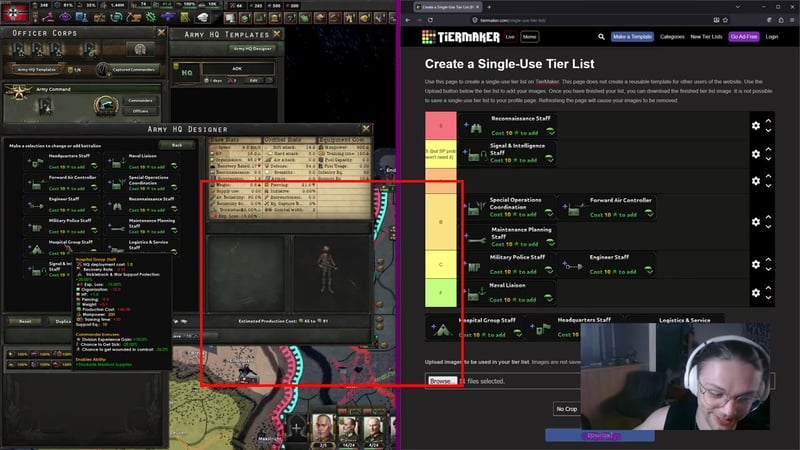The width and height of the screenshot is (800, 450).
Task: Open the browser tab list dropdown chevron
Action: tap(737, 7)
